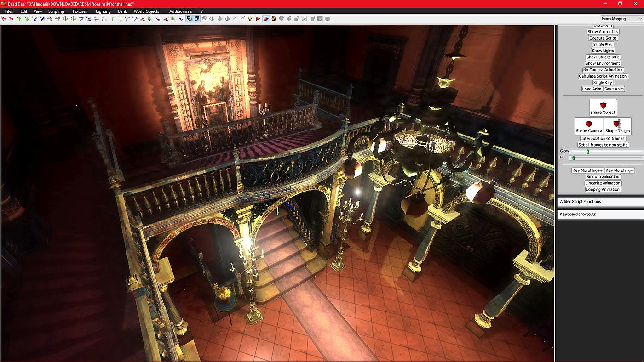The image size is (644, 362).
Task: Click the grey picture frame toolbar icon
Action: click(320, 19)
